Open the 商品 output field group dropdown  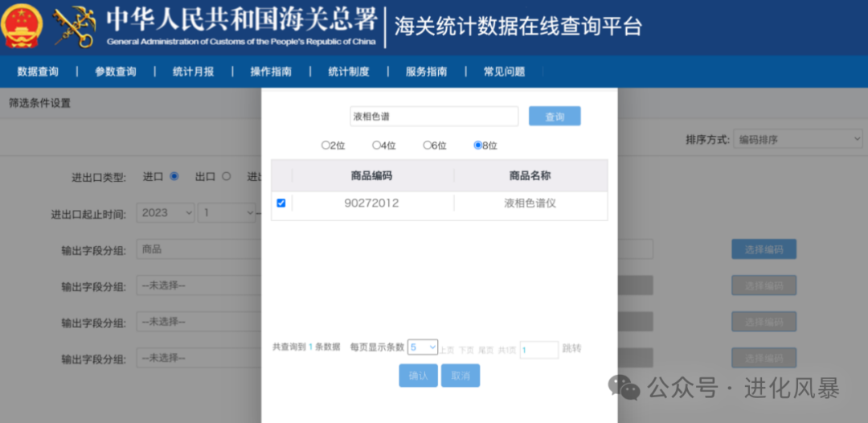tap(199, 250)
